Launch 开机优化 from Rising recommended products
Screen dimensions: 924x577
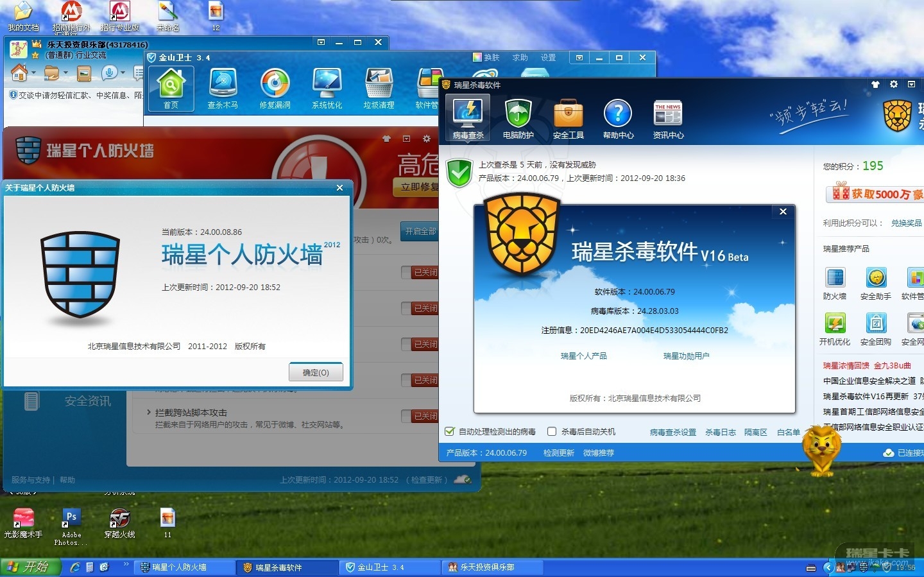point(835,329)
